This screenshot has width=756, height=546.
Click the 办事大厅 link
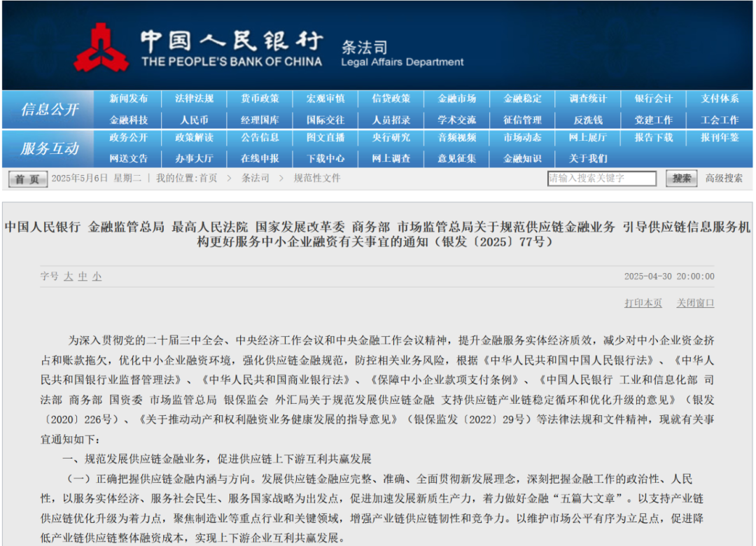[194, 159]
